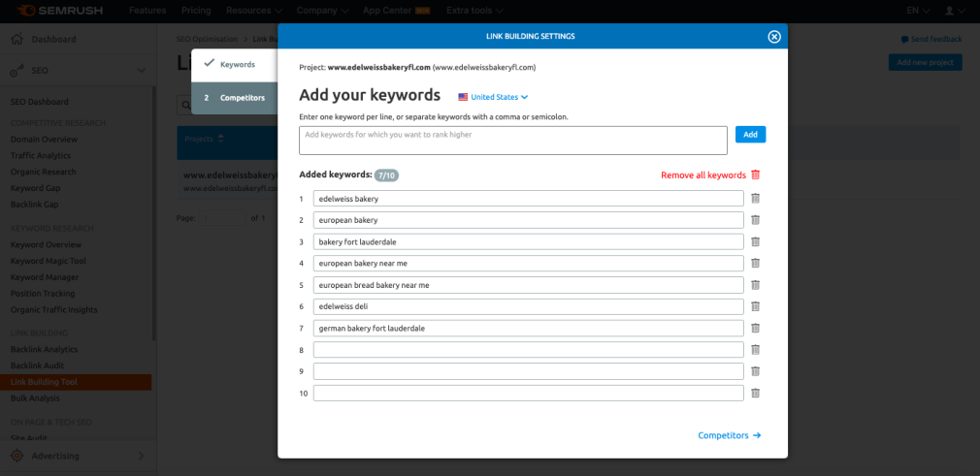This screenshot has height=476, width=980.
Task: Click trash icon next to 'european bakery'
Action: pyautogui.click(x=755, y=220)
